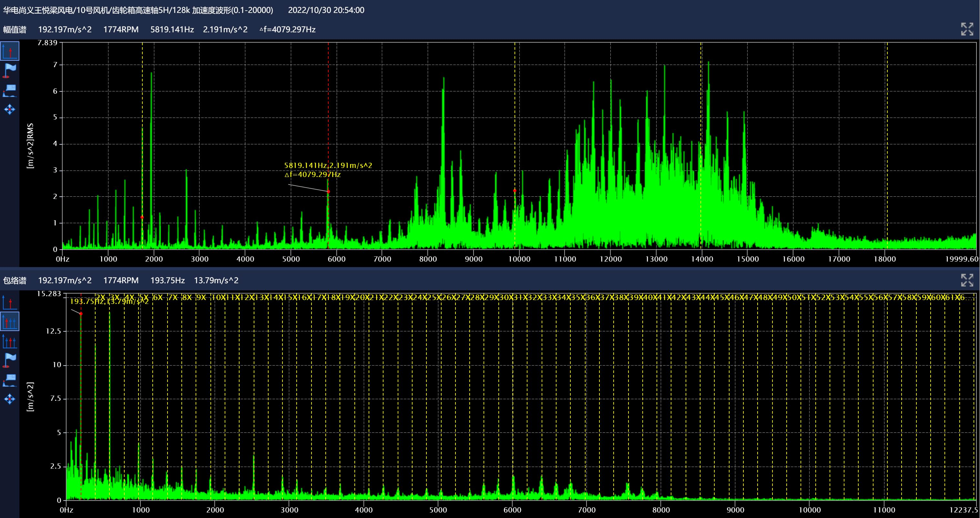The image size is (980, 518).
Task: Expand envelope spectrum chart to fullscreen
Action: [x=967, y=280]
